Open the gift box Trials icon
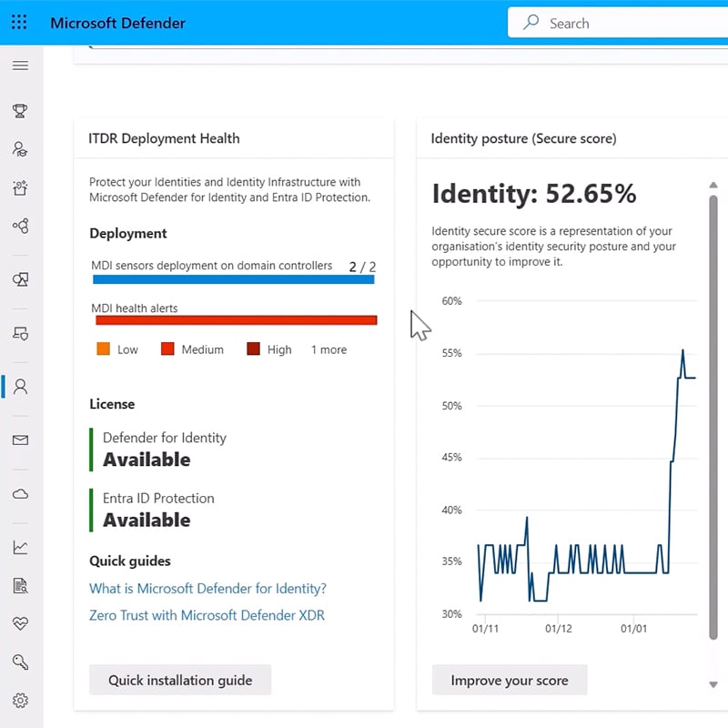This screenshot has height=728, width=728. click(x=21, y=187)
